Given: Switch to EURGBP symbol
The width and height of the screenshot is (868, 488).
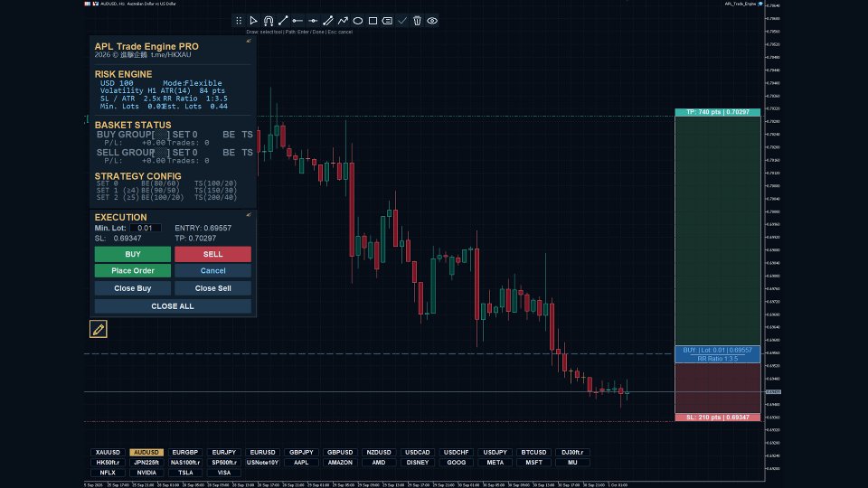Looking at the screenshot, I should pyautogui.click(x=185, y=452).
